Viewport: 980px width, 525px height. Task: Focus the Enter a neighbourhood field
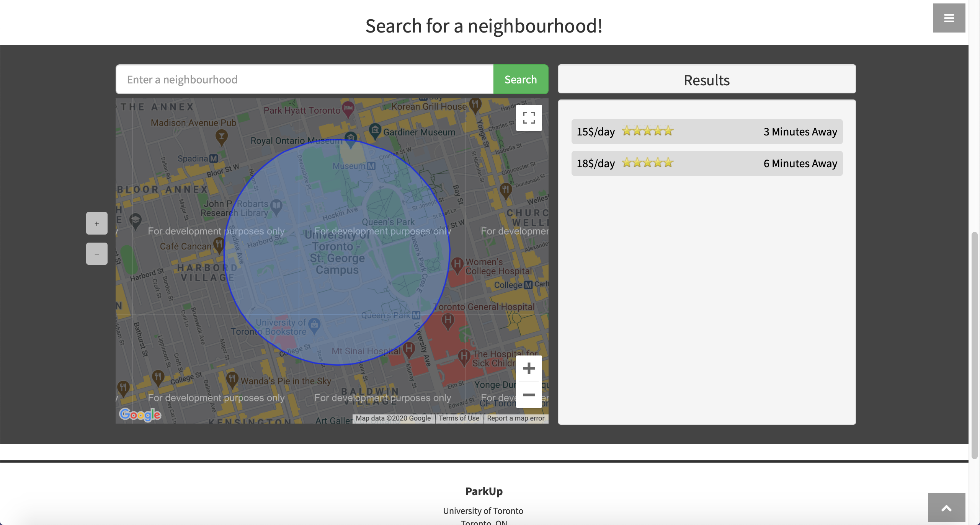304,79
